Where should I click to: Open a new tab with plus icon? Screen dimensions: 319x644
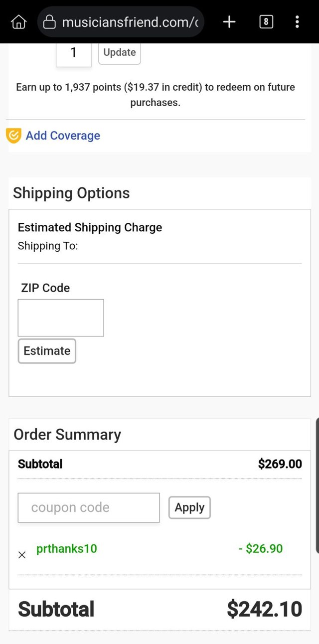coord(229,22)
